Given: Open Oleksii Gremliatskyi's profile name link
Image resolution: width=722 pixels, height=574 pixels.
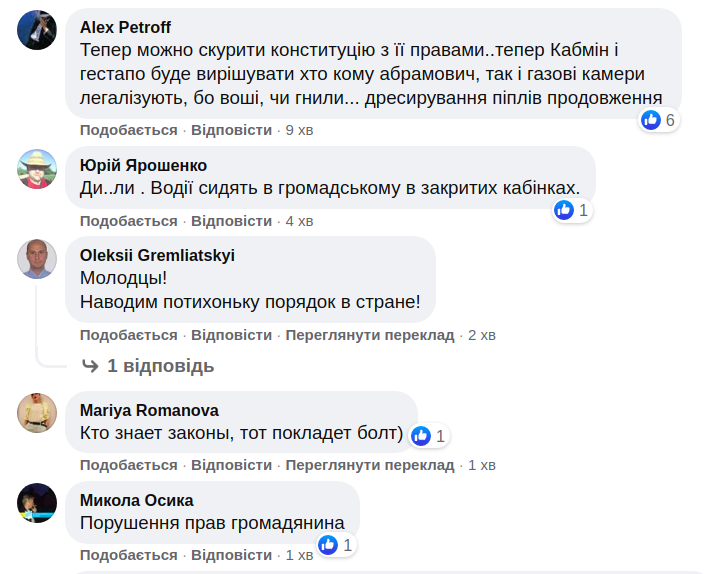Looking at the screenshot, I should coord(157,255).
